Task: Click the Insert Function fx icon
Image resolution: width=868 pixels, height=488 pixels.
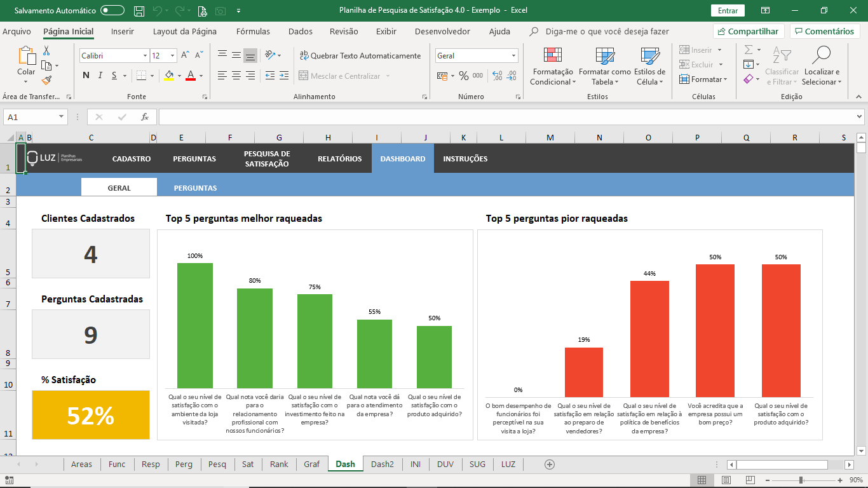Action: [145, 117]
